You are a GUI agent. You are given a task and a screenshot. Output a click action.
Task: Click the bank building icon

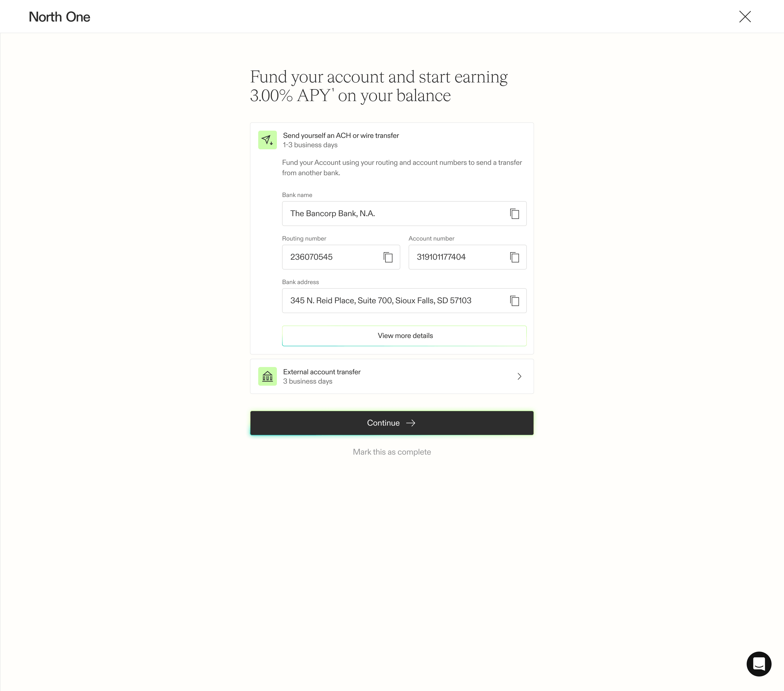pos(267,376)
